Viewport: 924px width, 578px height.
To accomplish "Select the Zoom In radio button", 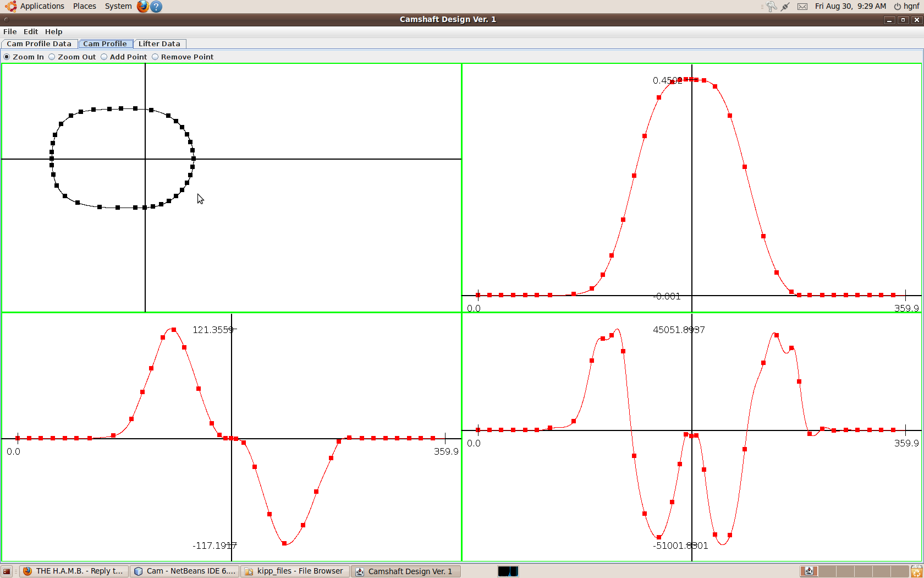I will [7, 57].
